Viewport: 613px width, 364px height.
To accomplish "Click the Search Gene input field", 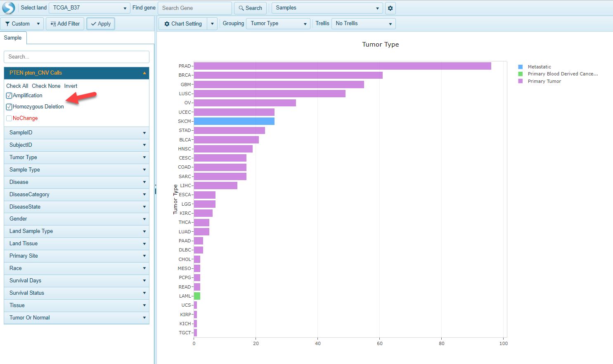I will [x=195, y=8].
